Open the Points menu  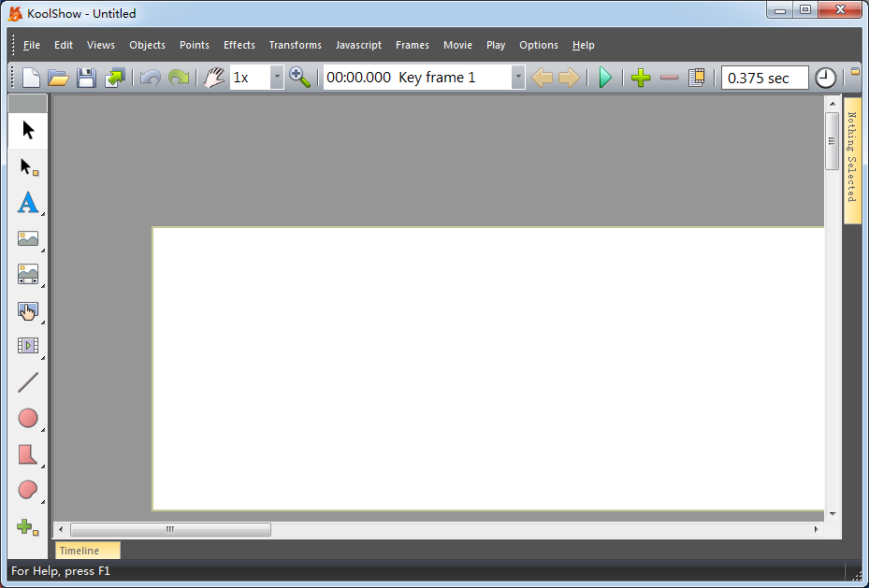(x=194, y=45)
